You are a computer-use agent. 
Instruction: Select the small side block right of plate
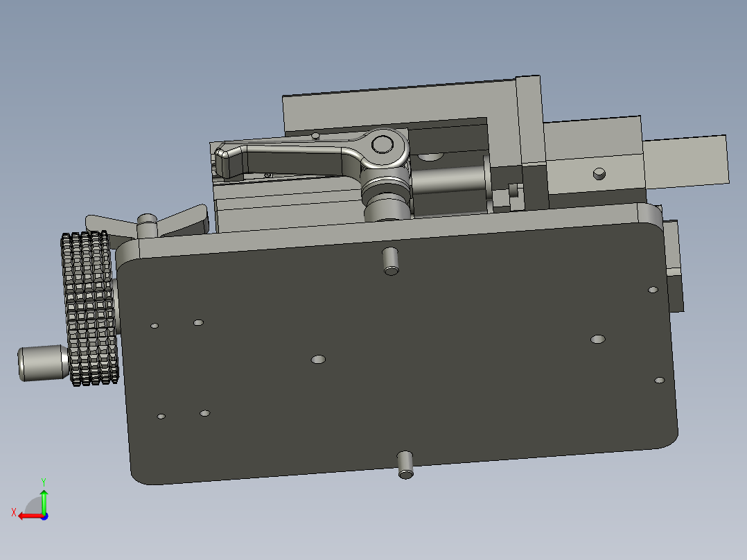tap(674, 266)
